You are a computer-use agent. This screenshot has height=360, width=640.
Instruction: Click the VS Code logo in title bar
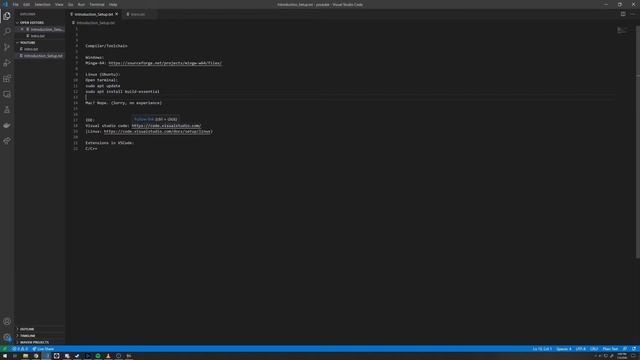[x=5, y=4]
